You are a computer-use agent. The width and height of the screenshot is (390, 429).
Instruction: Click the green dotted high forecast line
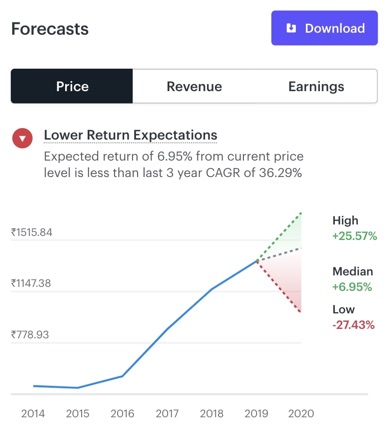(279, 237)
